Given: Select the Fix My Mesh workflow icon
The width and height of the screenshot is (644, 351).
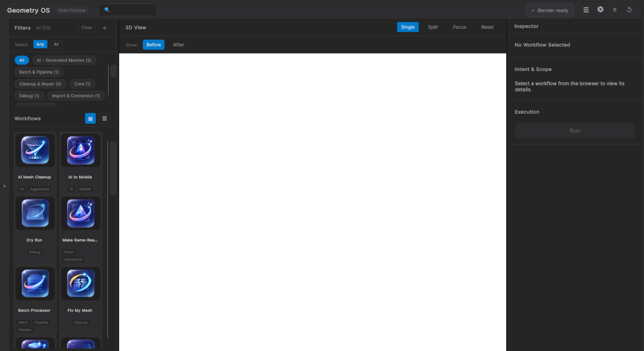Looking at the screenshot, I should (x=81, y=284).
